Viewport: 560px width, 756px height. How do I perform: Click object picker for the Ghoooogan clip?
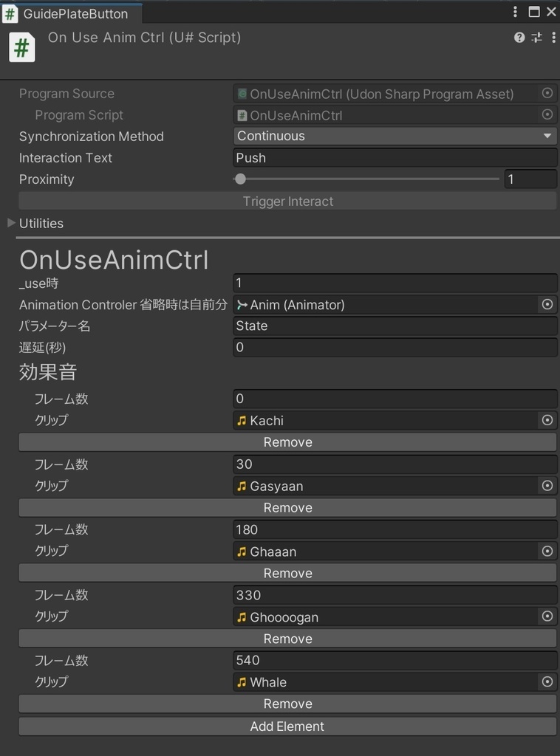pos(547,616)
